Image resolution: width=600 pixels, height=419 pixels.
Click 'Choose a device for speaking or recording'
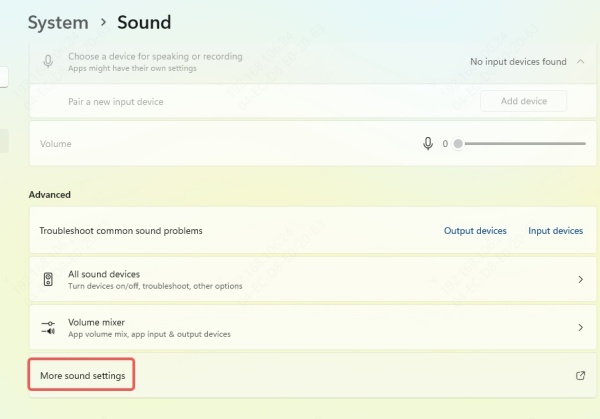pos(155,56)
